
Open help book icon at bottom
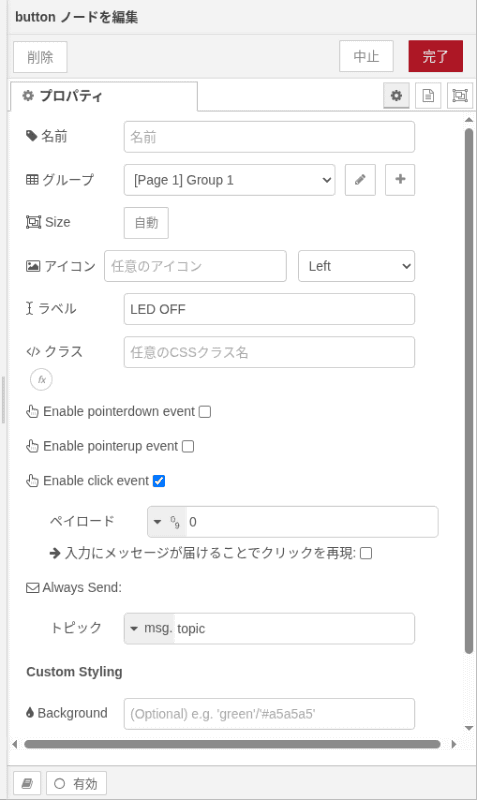27,783
